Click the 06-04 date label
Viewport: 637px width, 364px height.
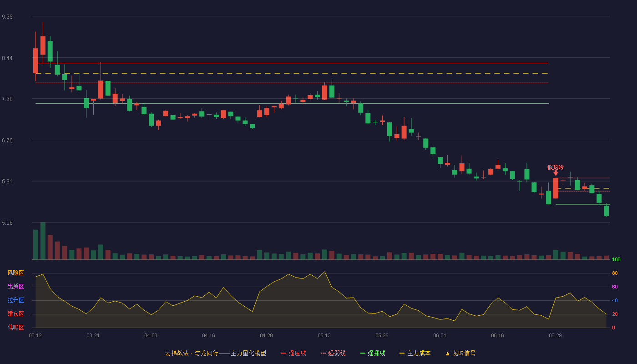click(440, 335)
